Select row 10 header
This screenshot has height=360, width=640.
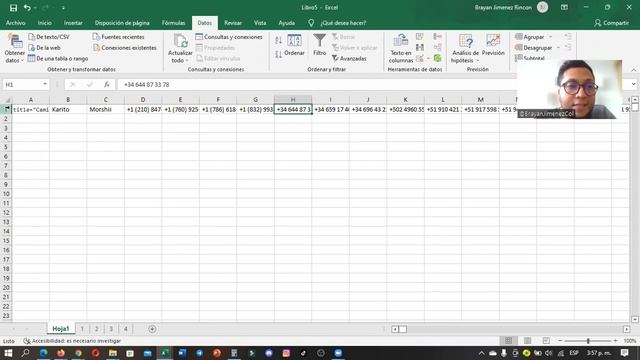coord(6,194)
